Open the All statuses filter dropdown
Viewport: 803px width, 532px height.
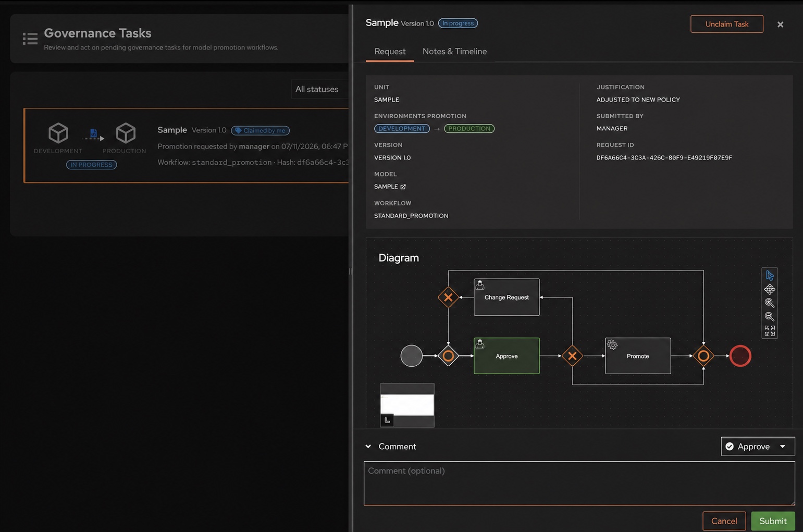click(319, 89)
